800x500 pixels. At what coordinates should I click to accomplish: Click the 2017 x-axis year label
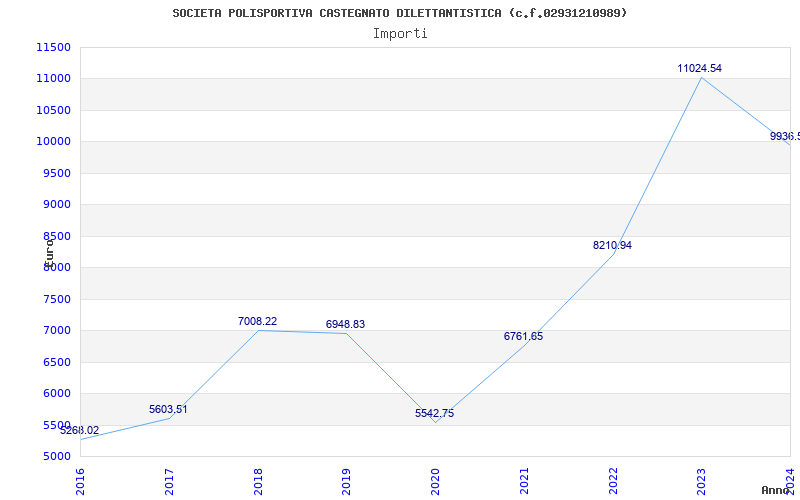pos(169,482)
